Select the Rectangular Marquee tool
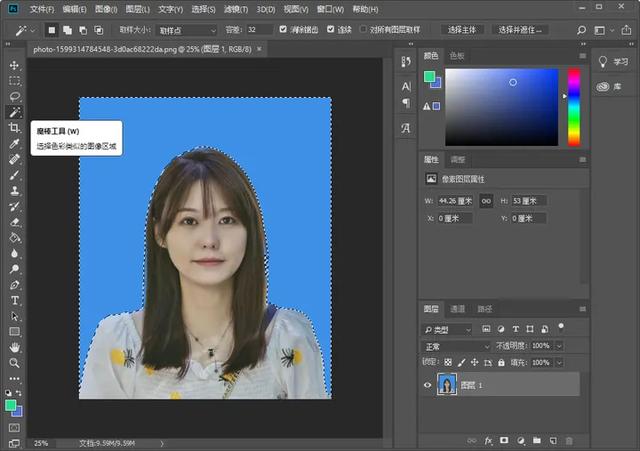This screenshot has width=640, height=451. (x=14, y=81)
